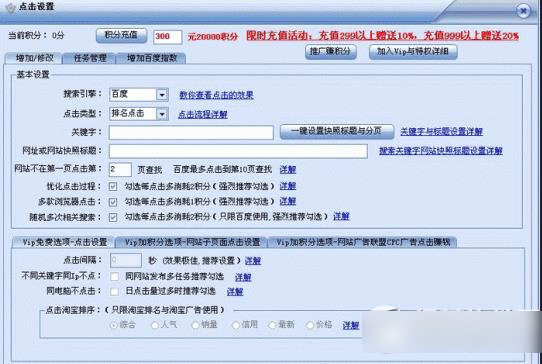Select the Vip加积分选项-网站广告联盟CPC广告点击赚钱 tab
Viewport: 542px width, 364px height.
pyautogui.click(x=362, y=242)
